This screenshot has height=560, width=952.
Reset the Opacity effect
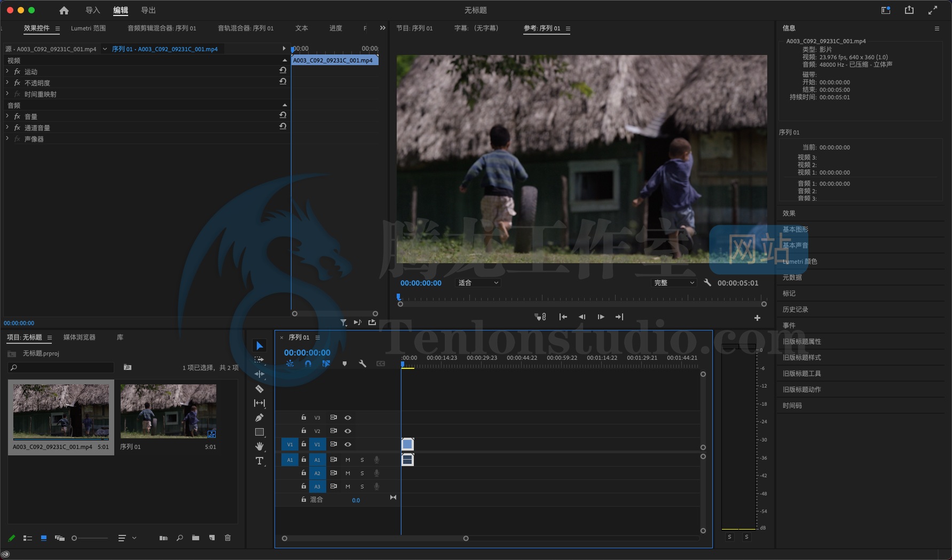pyautogui.click(x=283, y=82)
